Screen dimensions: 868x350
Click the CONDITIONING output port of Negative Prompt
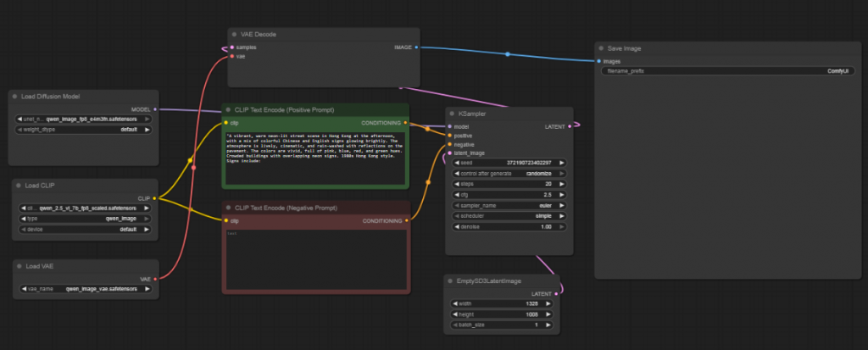tap(407, 221)
